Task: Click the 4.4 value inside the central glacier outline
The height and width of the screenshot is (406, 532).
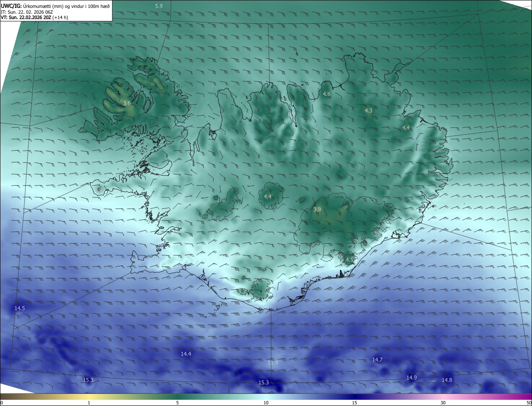Action: 268,196
